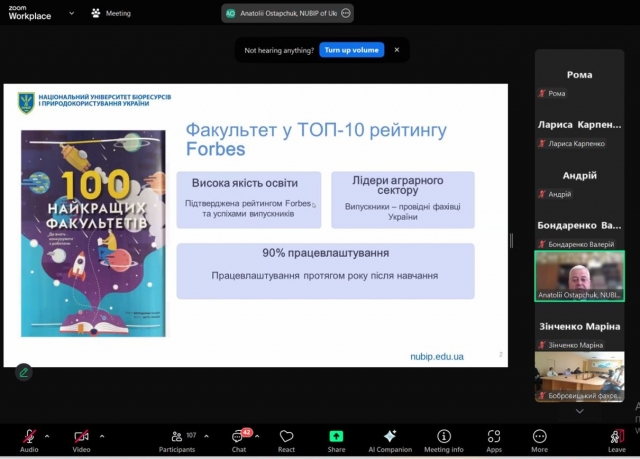Expand the caret beside Chat

point(257,436)
